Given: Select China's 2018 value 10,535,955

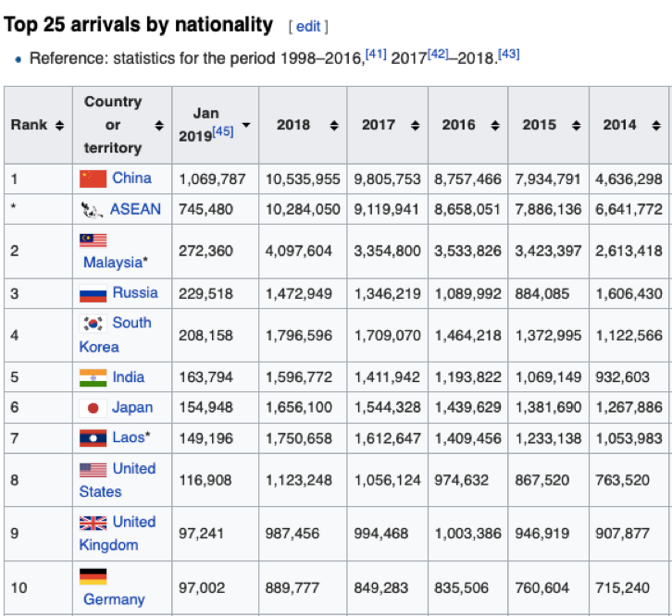Looking at the screenshot, I should pyautogui.click(x=303, y=179).
